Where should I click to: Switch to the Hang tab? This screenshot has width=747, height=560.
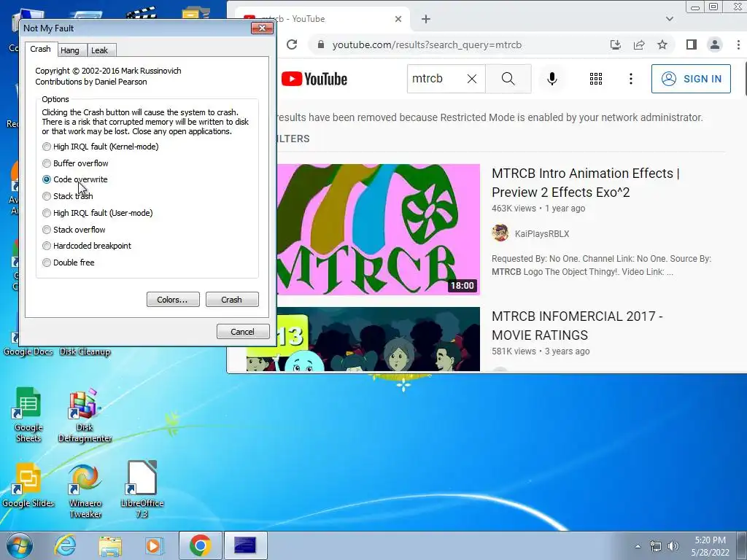pos(70,50)
